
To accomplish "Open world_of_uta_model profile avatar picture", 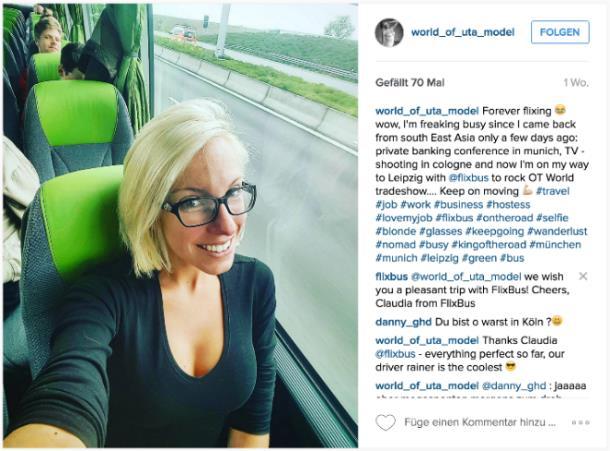I will [x=389, y=32].
